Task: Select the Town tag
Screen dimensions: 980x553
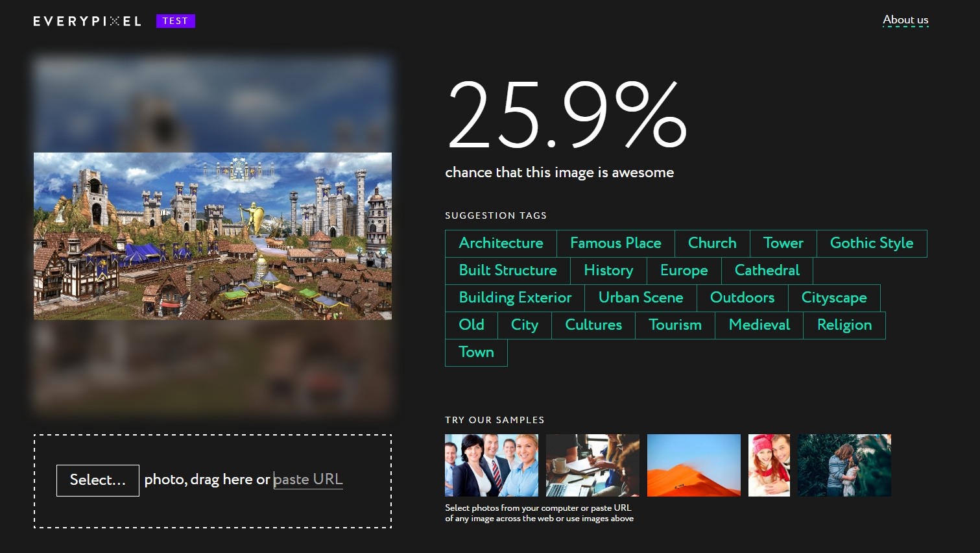Action: pyautogui.click(x=476, y=352)
